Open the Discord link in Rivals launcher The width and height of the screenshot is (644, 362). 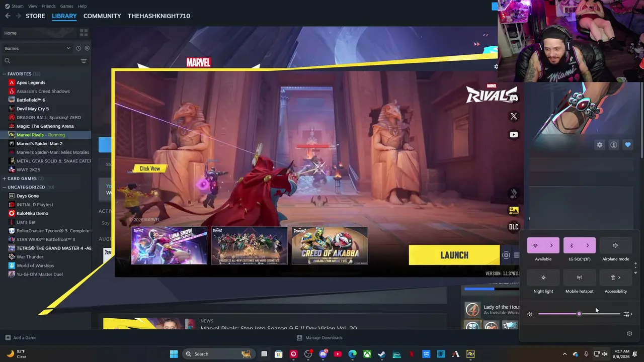514,99
